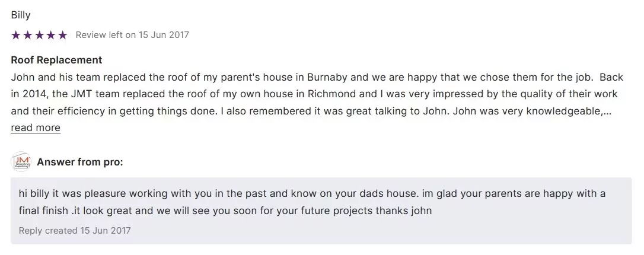Click the Answer from pro label
Screen dimensions: 644x255
[x=80, y=162]
